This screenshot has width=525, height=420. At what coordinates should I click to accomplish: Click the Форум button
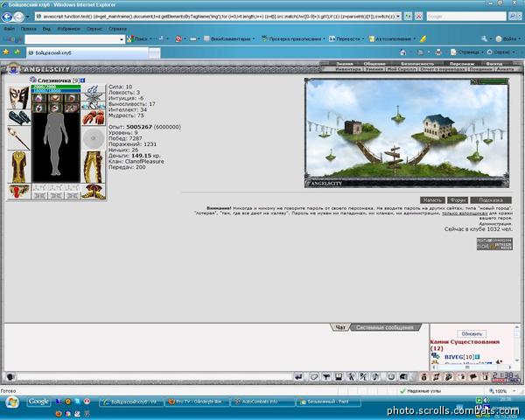(458, 200)
